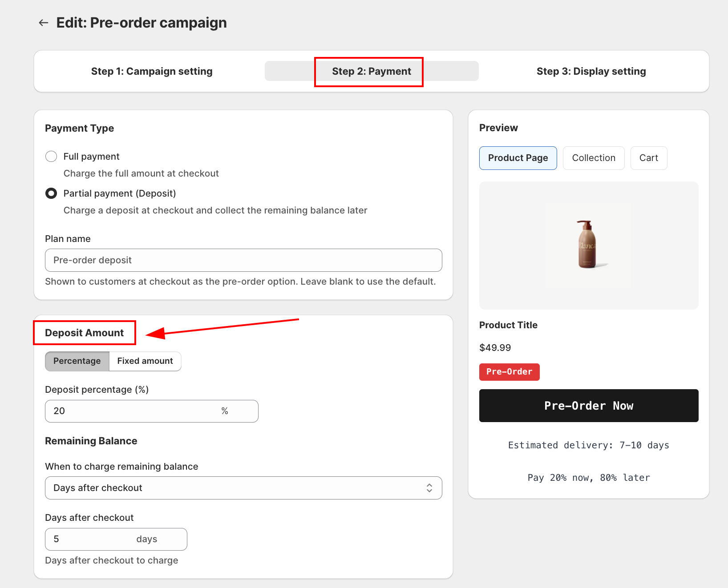Select Step 2: Payment tab
This screenshot has height=588, width=728.
click(x=372, y=71)
